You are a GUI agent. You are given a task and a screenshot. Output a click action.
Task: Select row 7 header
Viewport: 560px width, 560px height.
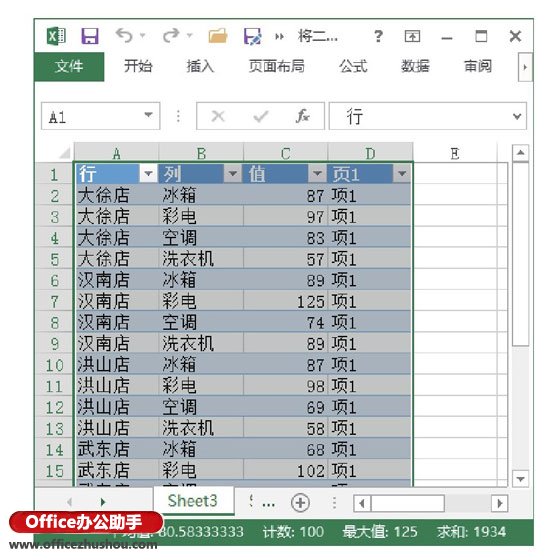click(x=54, y=301)
